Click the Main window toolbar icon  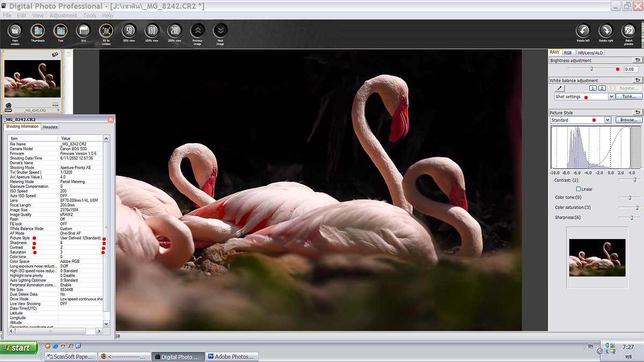pyautogui.click(x=15, y=31)
